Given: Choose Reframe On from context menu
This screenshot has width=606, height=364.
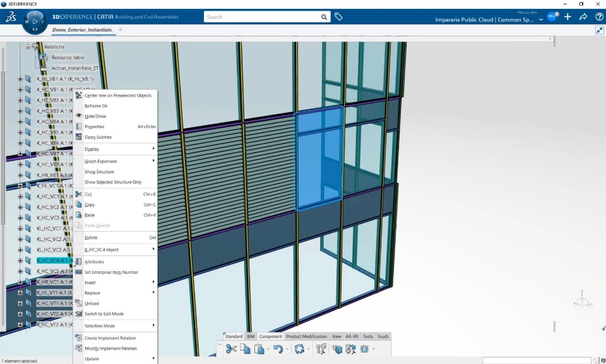Looking at the screenshot, I should coord(115,105).
